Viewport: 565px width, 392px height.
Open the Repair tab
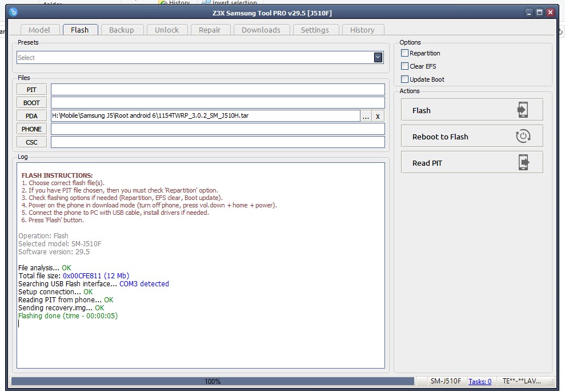click(209, 30)
